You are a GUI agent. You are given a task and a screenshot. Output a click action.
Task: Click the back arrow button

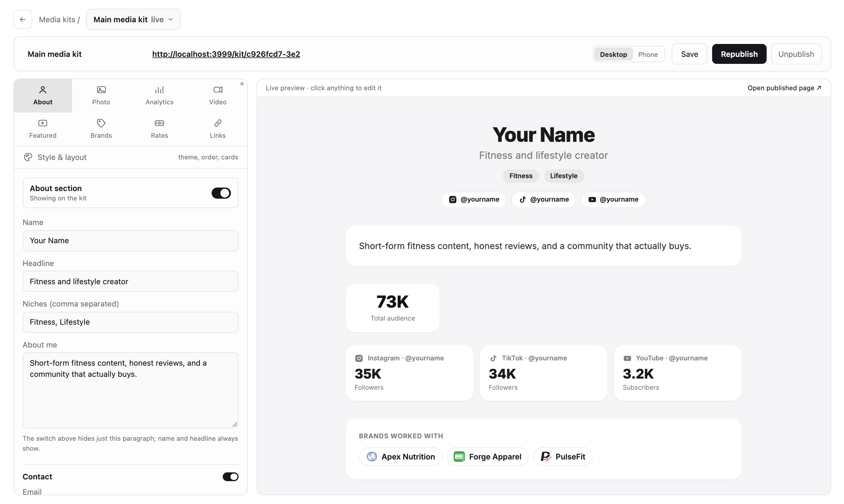click(x=23, y=19)
